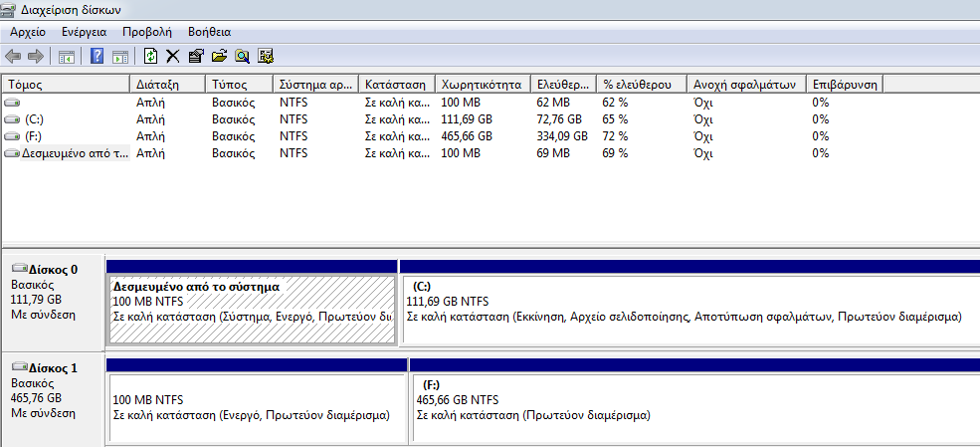The height and width of the screenshot is (447, 980).
Task: Select the (C:) 111,69 GB partition block
Action: [x=690, y=309]
